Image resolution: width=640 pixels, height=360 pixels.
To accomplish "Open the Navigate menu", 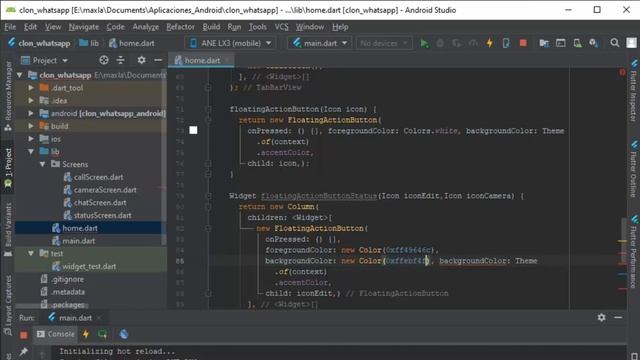I will point(84,27).
